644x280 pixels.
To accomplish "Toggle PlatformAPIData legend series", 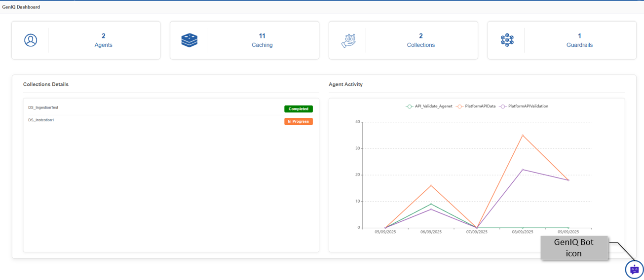I will (476, 106).
